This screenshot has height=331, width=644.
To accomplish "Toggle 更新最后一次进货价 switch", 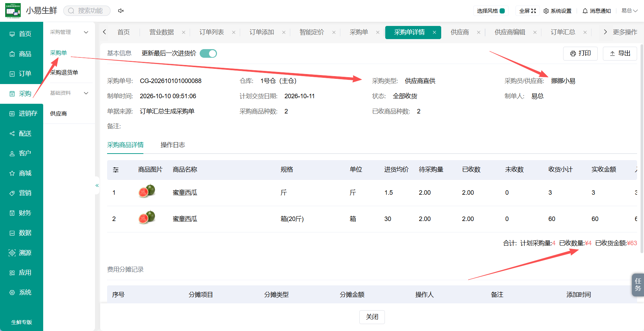I will (x=208, y=54).
